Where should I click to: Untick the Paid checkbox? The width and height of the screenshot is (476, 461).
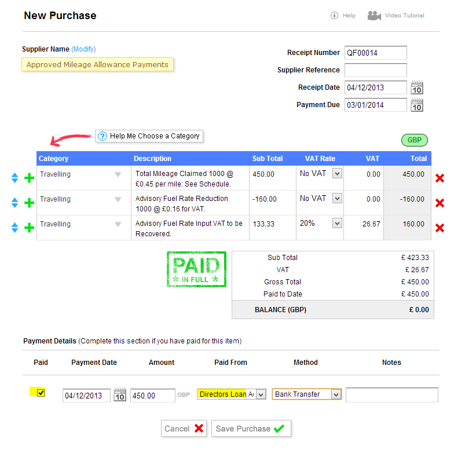click(41, 393)
